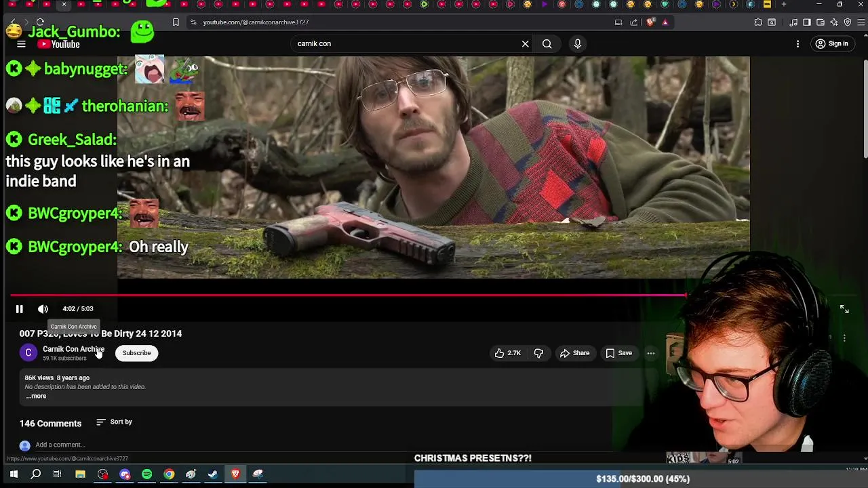Open the YouTube hamburger guide menu
The height and width of the screenshot is (488, 868).
[x=21, y=44]
